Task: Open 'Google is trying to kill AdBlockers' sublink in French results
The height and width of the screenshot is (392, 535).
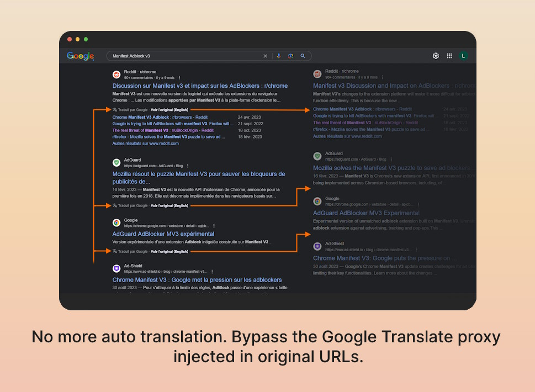Action: (x=173, y=124)
